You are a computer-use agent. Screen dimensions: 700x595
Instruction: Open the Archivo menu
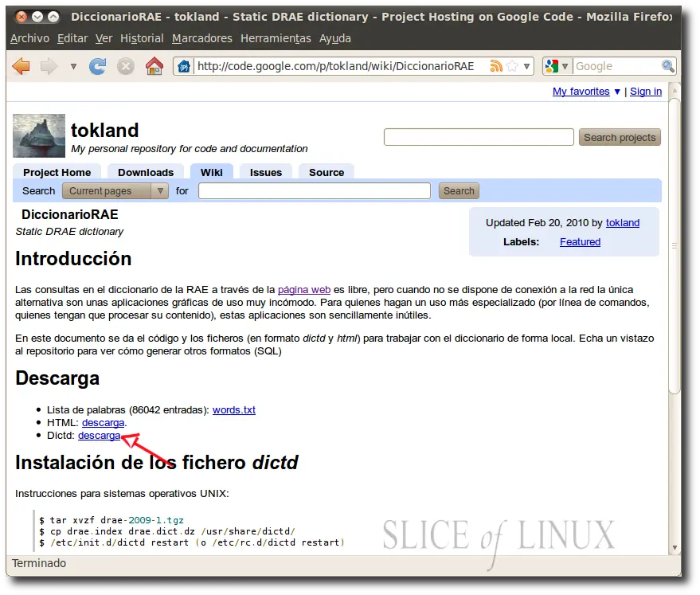tap(29, 38)
